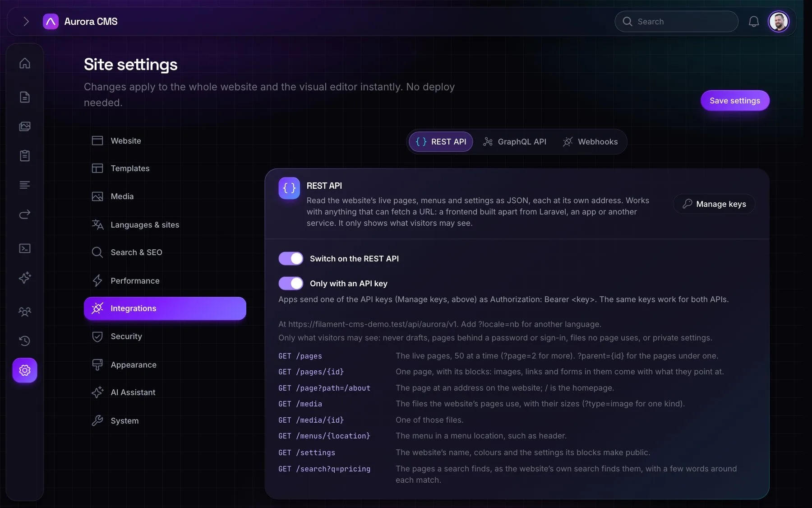This screenshot has width=812, height=508.
Task: Click the GET /settings endpoint text
Action: 307,452
